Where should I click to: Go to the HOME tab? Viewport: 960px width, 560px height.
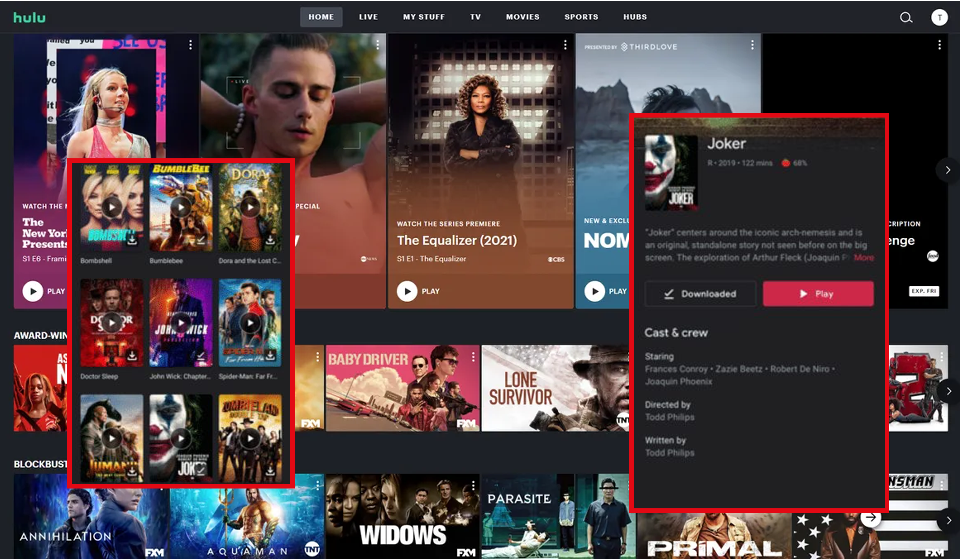321,17
